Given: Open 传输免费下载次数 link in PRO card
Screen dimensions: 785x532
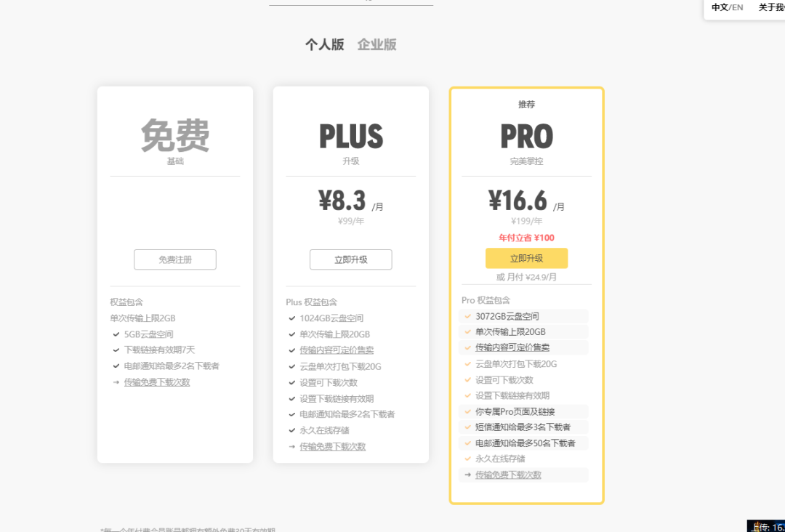Looking at the screenshot, I should tap(509, 475).
